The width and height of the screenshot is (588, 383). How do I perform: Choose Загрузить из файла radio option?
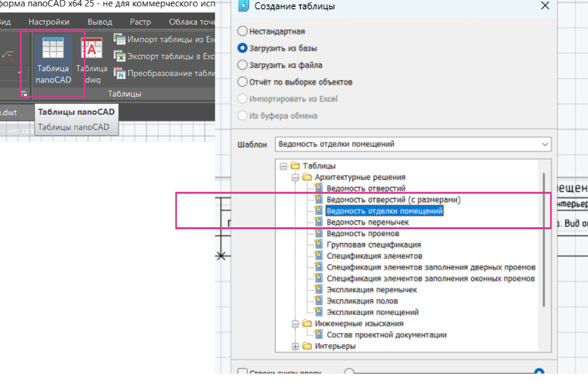pos(242,65)
